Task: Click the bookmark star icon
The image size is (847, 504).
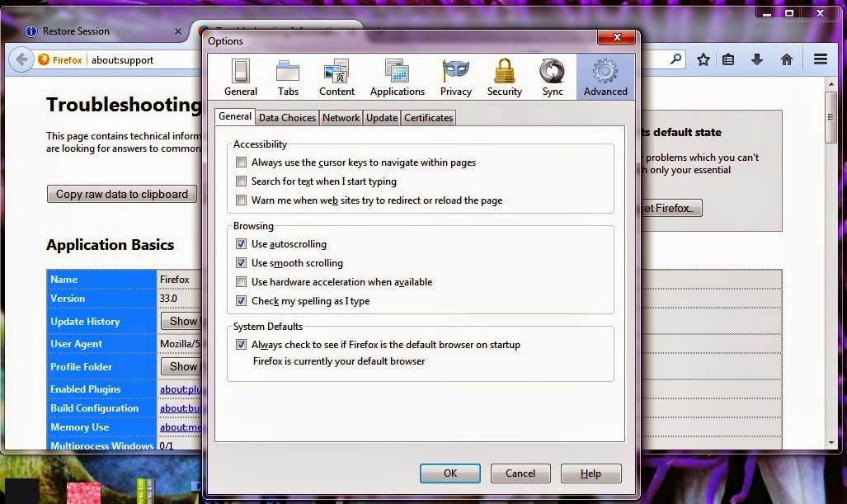Action: pyautogui.click(x=703, y=59)
